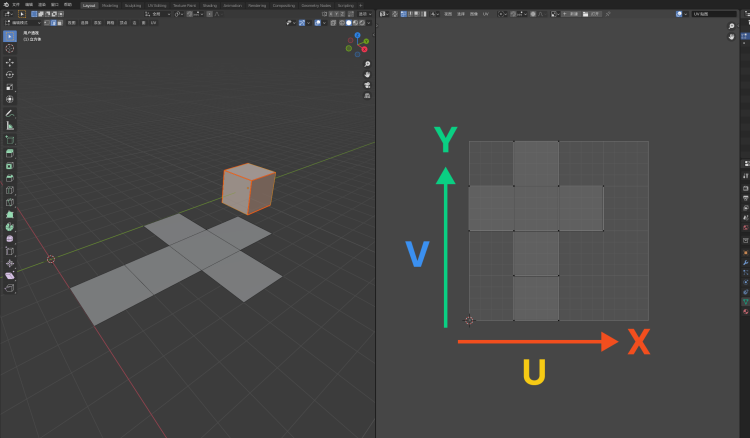Open the green Object Data properties tab
The image size is (750, 438).
(x=745, y=302)
